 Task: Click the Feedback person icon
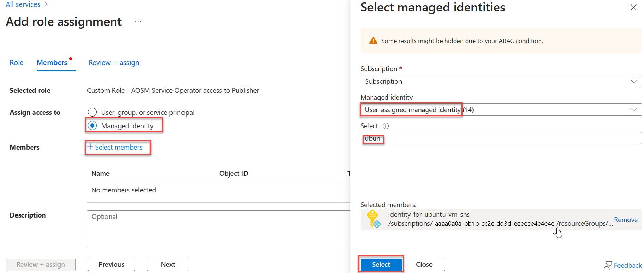coord(608,265)
